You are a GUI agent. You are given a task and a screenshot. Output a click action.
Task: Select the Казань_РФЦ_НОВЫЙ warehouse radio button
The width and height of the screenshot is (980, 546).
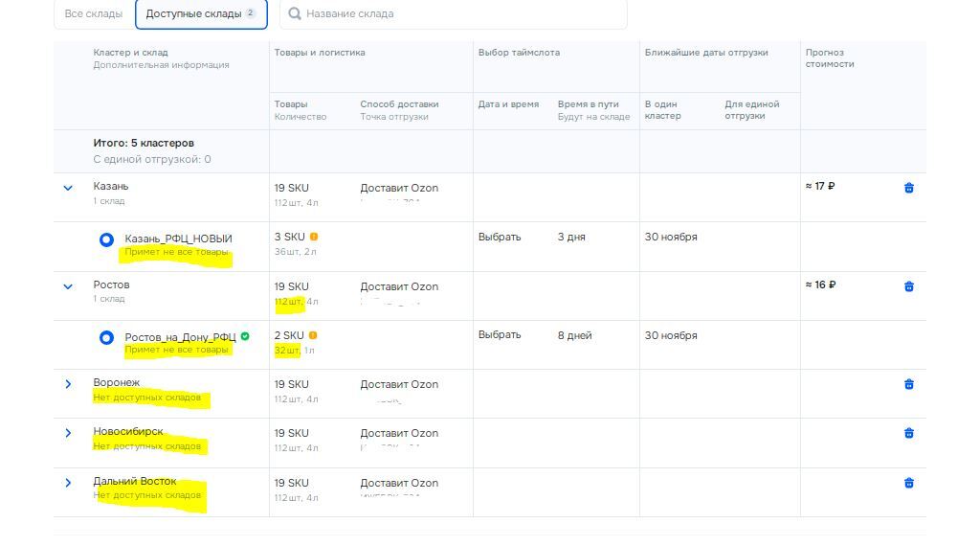coord(107,239)
